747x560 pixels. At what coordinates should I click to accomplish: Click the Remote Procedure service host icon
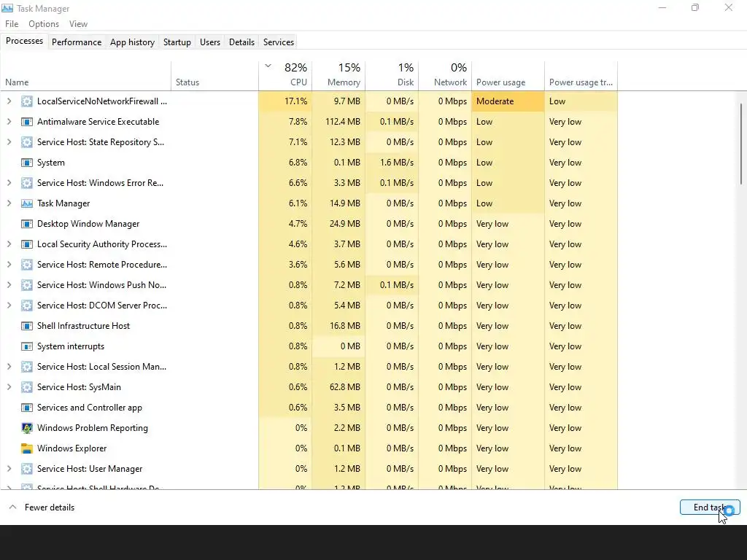pos(27,265)
